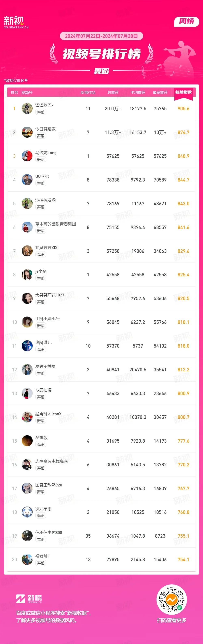
Task: Click avatar of 我是茜茜XIXI
Action: pos(27,251)
